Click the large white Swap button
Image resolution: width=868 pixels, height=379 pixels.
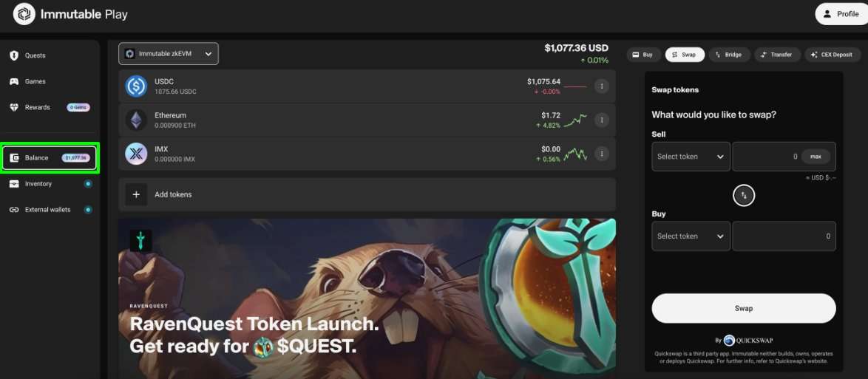click(744, 308)
